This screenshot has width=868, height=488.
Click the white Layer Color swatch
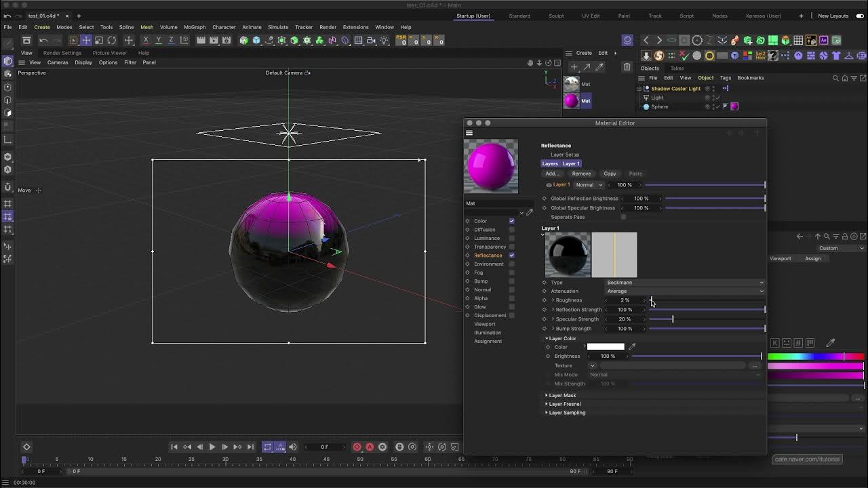click(x=606, y=347)
